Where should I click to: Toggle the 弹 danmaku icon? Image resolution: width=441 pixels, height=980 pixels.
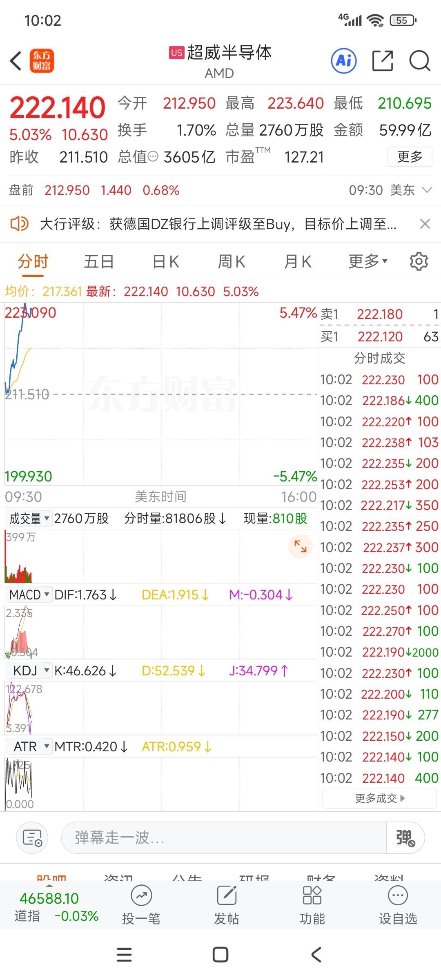[x=405, y=837]
